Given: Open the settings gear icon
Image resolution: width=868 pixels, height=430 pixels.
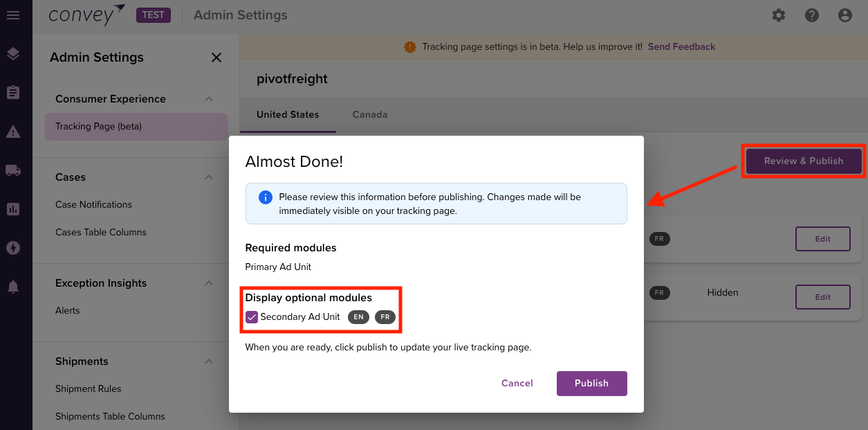Looking at the screenshot, I should [x=779, y=15].
